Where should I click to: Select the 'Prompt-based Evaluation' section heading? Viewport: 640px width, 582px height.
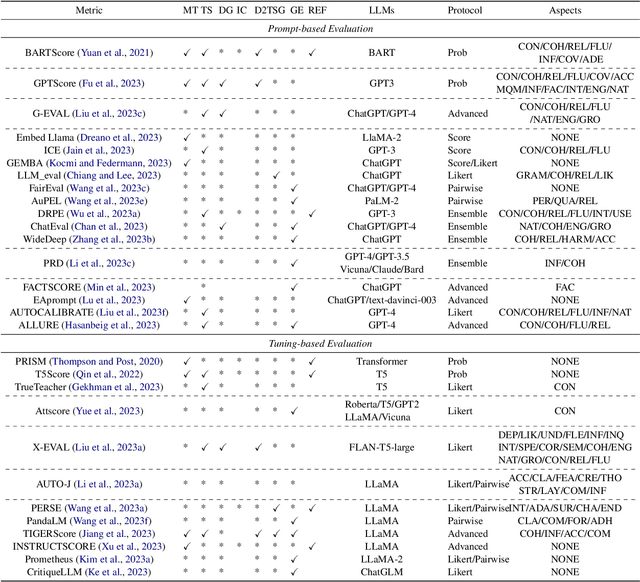click(320, 29)
